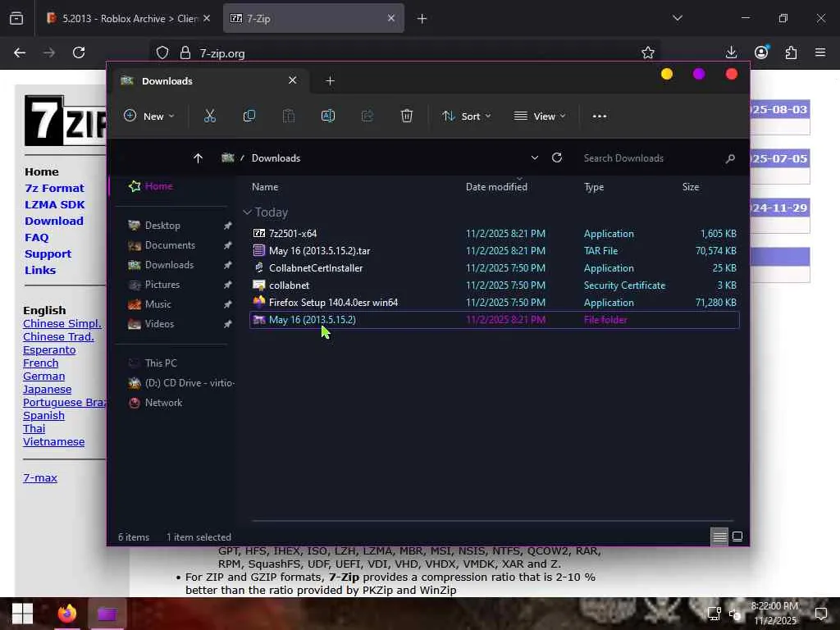Select Network in the navigation pane
Image resolution: width=840 pixels, height=630 pixels.
pyautogui.click(x=163, y=403)
